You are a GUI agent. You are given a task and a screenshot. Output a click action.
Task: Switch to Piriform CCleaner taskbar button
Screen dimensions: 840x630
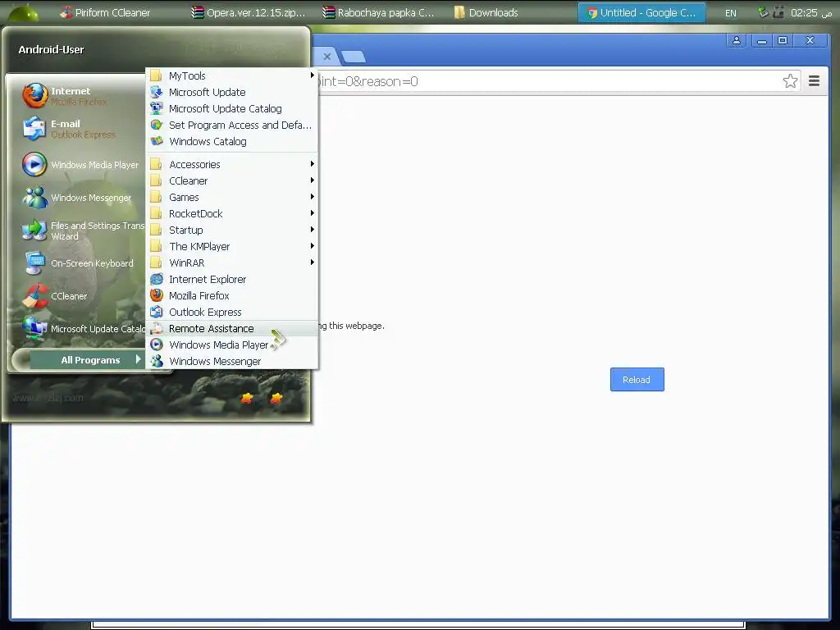click(105, 12)
